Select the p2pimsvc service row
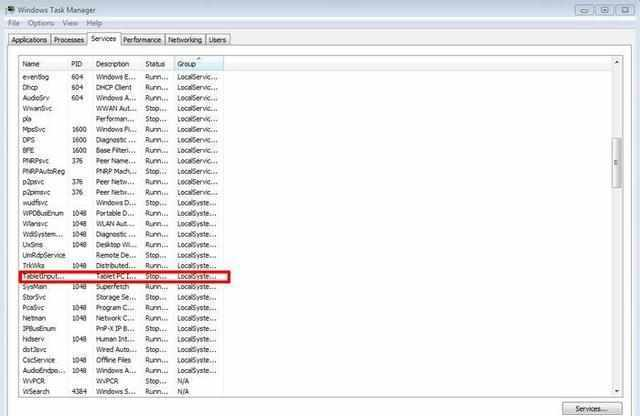The width and height of the screenshot is (640, 416). tap(121, 192)
